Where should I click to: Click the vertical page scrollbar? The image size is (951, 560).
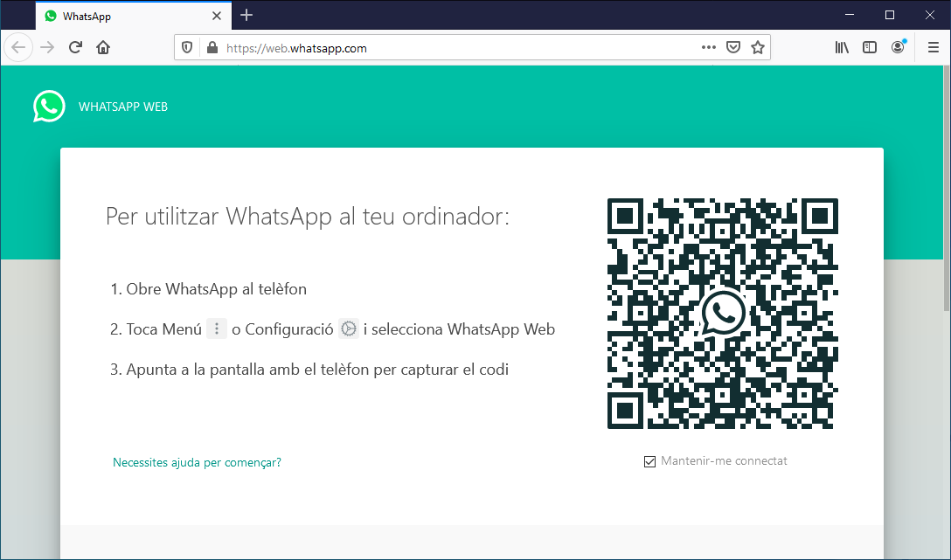tap(946, 188)
